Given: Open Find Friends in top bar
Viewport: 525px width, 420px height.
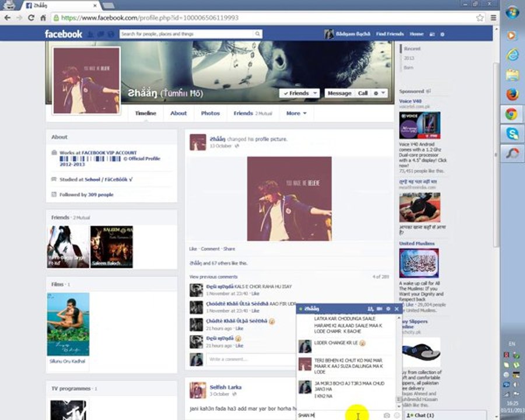Looking at the screenshot, I should pyautogui.click(x=390, y=34).
